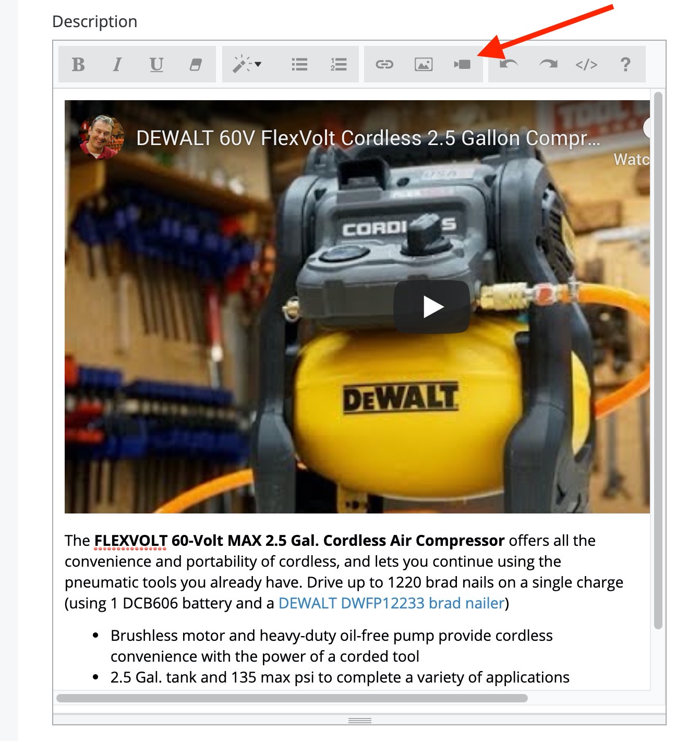
Task: Switch to HTML code view
Action: 586,64
